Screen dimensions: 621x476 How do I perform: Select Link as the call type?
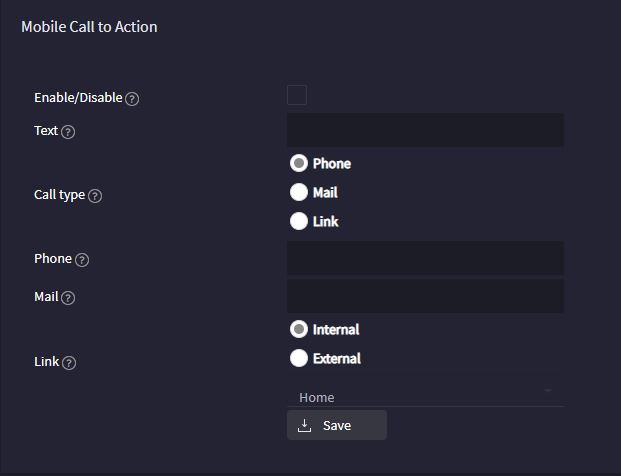pos(299,221)
